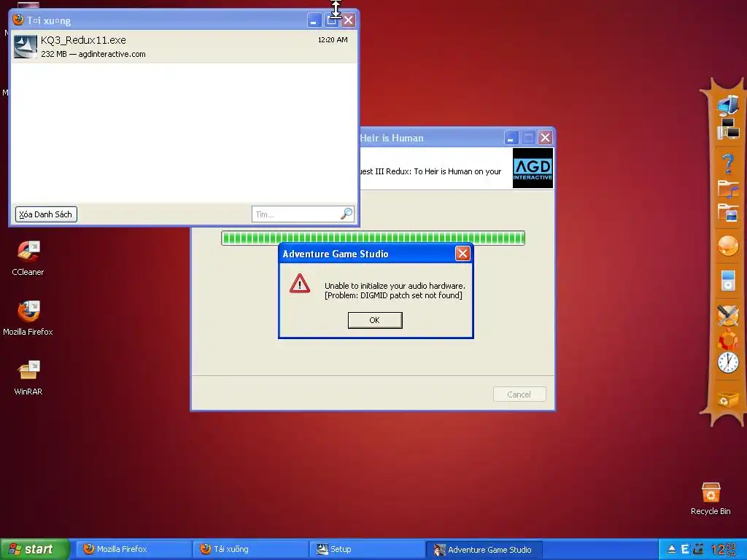Open My Computer icon in the side dock
This screenshot has width=747, height=560.
coord(728,106)
